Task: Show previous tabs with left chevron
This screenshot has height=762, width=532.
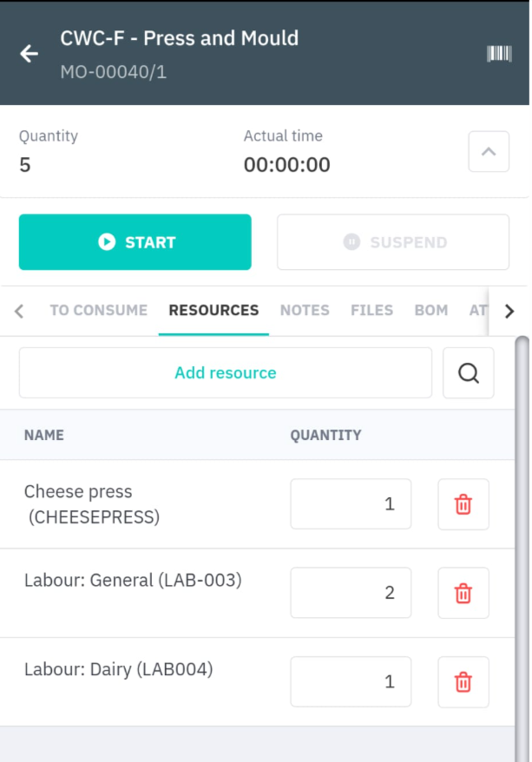Action: click(19, 311)
